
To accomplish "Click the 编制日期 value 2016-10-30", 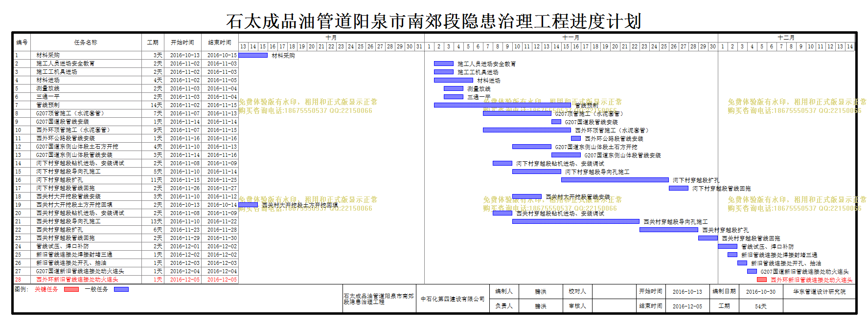I will point(761,291).
